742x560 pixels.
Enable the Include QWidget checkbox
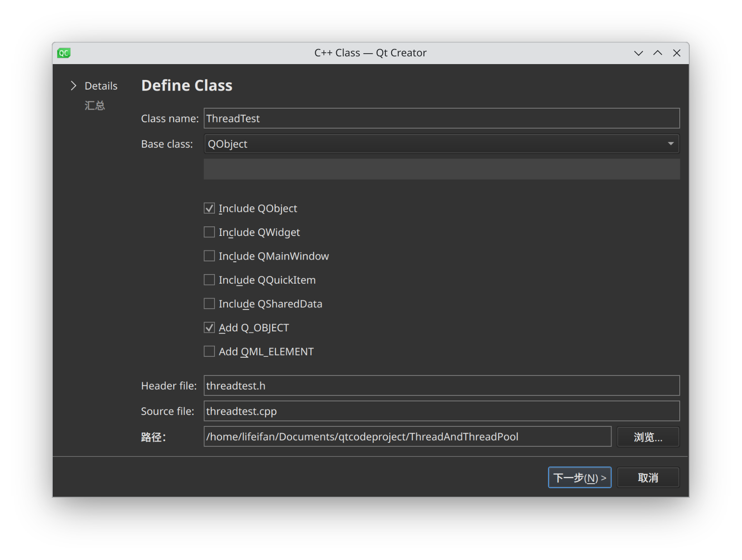209,232
